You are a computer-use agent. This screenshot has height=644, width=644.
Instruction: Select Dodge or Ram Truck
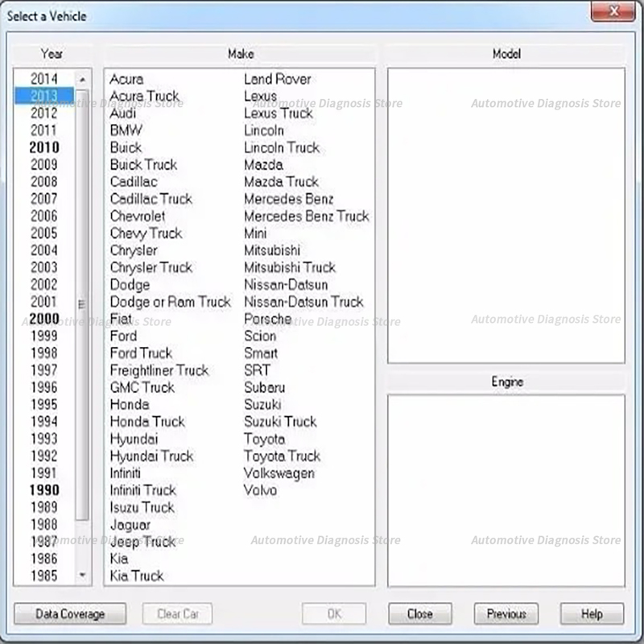[170, 302]
